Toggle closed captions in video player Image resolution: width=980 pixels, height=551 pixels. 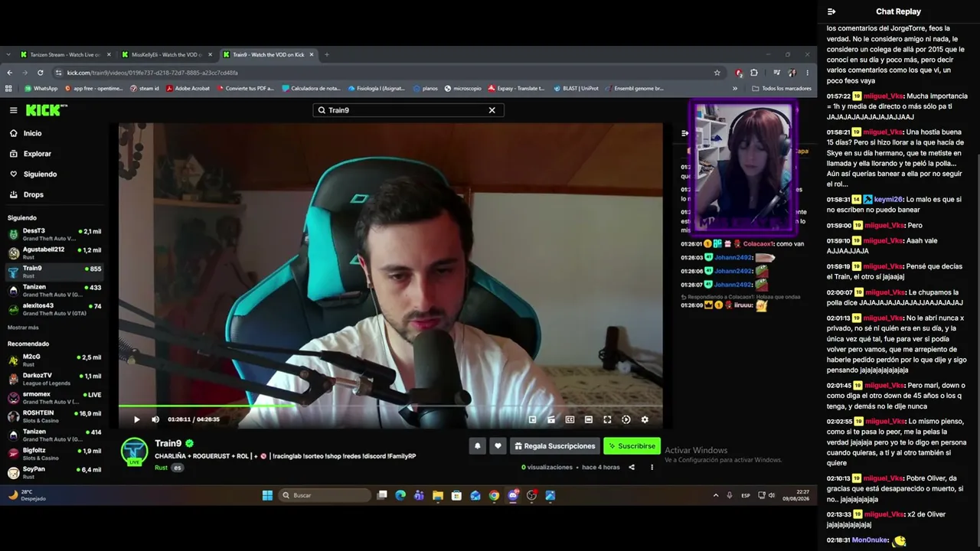tap(570, 419)
